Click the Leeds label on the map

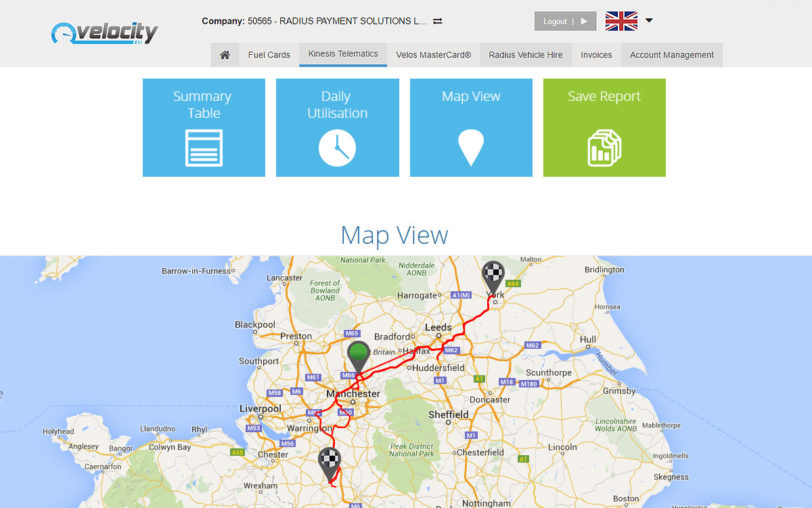point(438,327)
